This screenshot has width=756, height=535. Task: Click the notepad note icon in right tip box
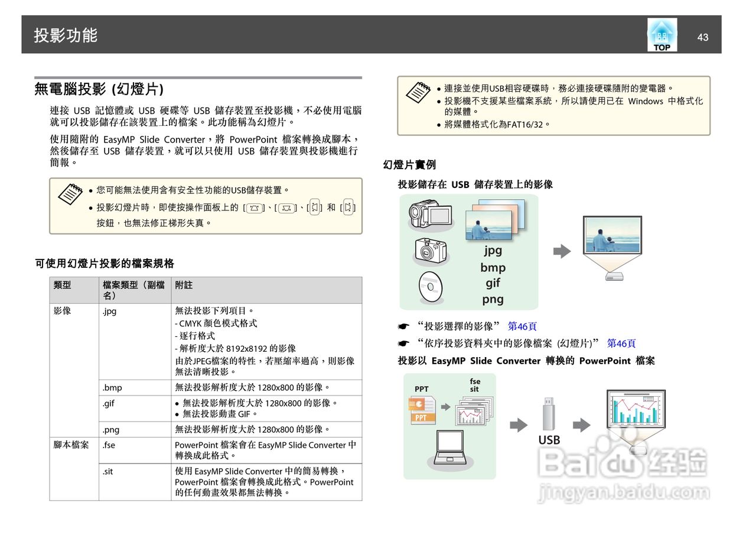tap(418, 92)
